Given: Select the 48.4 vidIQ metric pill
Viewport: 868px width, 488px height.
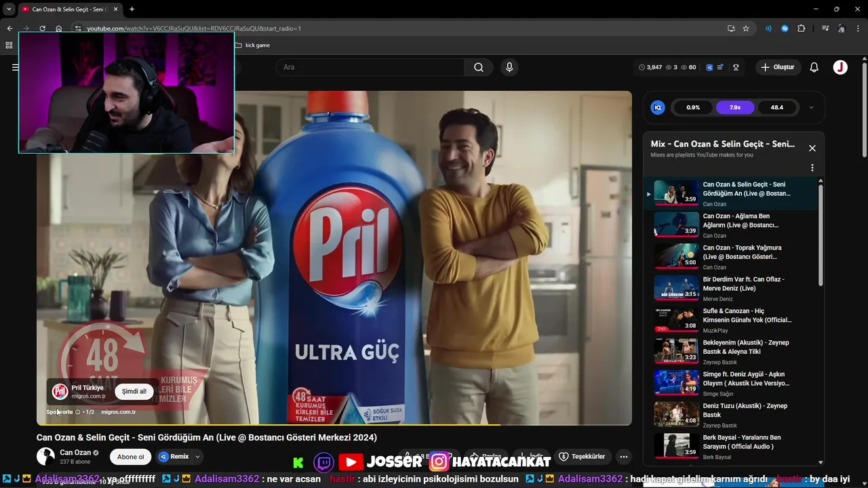Looking at the screenshot, I should [776, 107].
